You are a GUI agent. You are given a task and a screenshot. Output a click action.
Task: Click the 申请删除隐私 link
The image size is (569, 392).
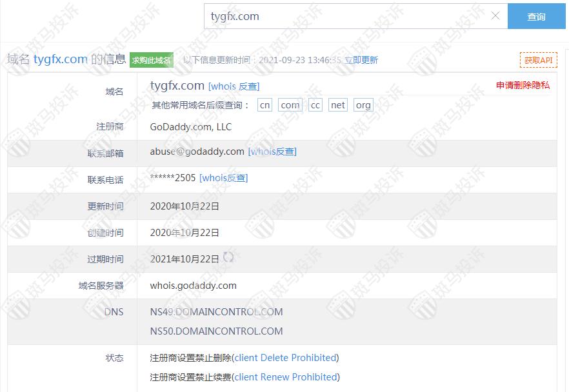[x=523, y=85]
